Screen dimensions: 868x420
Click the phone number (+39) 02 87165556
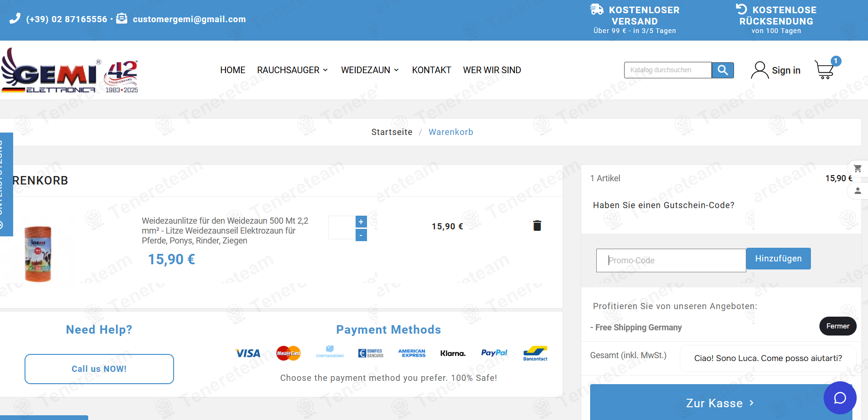pyautogui.click(x=67, y=19)
